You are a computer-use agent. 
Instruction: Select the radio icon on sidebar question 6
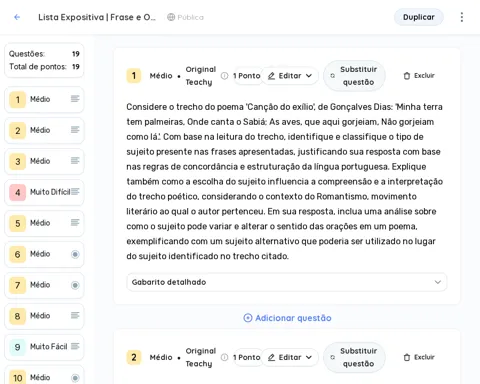point(75,254)
